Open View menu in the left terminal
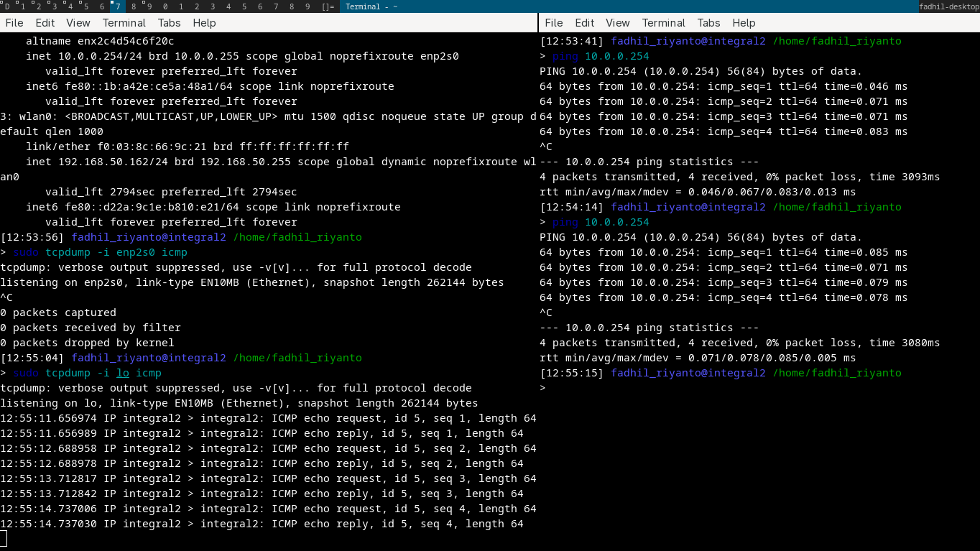The width and height of the screenshot is (980, 551). (78, 23)
